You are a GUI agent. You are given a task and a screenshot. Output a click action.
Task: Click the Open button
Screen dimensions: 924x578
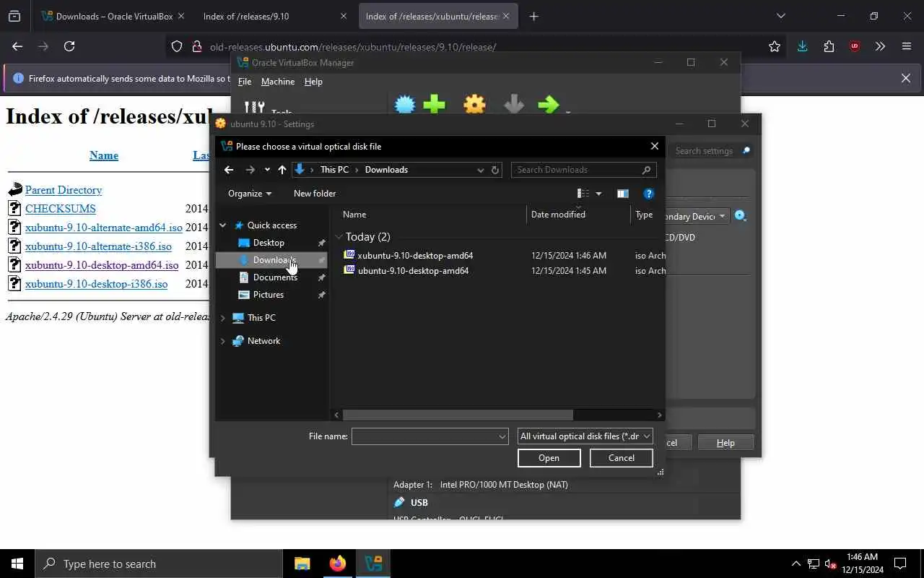(x=549, y=458)
